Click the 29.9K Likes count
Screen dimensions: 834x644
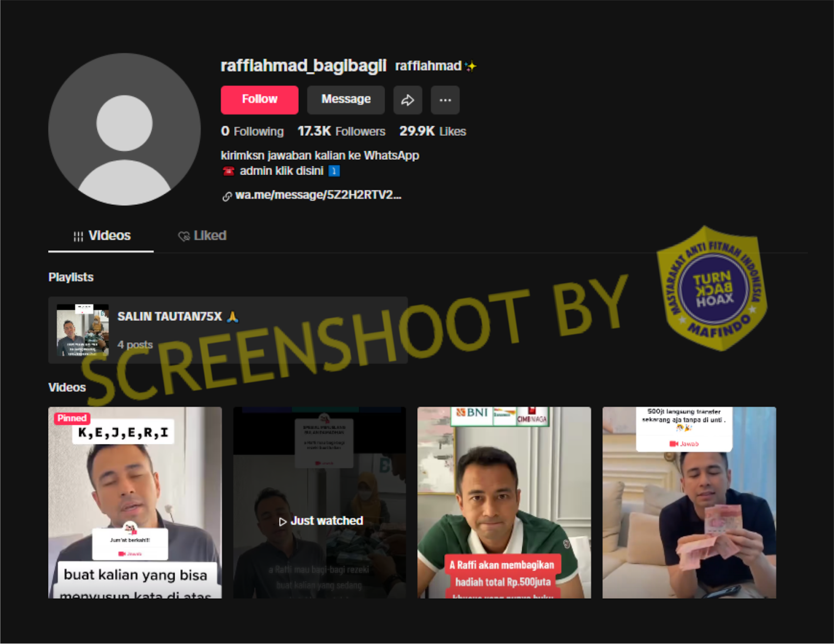(432, 131)
